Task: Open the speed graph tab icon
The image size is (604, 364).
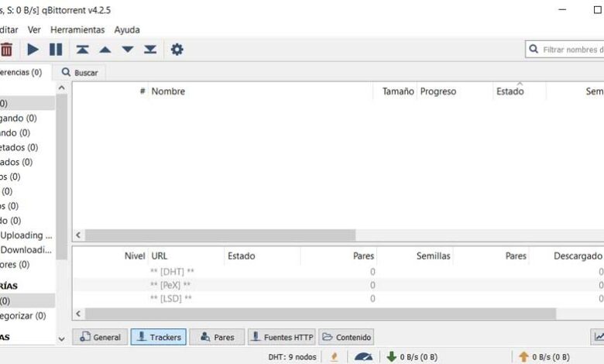Action: tap(598, 337)
